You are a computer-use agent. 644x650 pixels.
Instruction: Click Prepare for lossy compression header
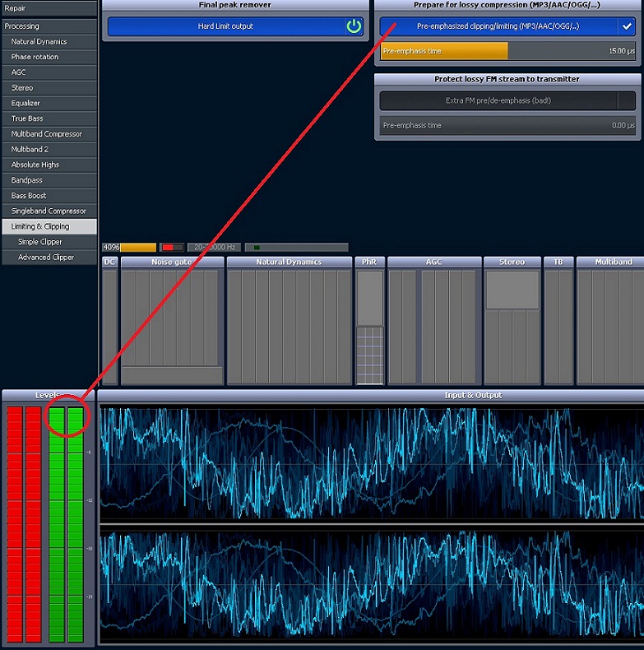(x=507, y=5)
